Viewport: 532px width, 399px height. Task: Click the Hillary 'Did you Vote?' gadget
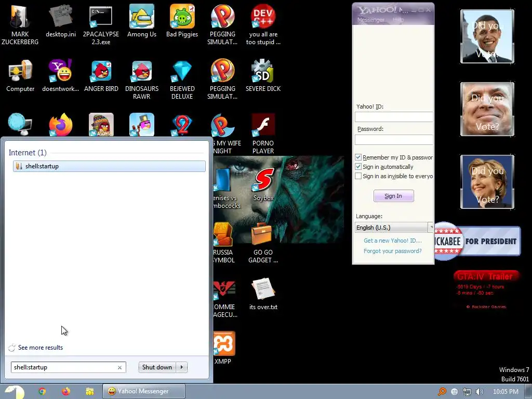click(487, 181)
